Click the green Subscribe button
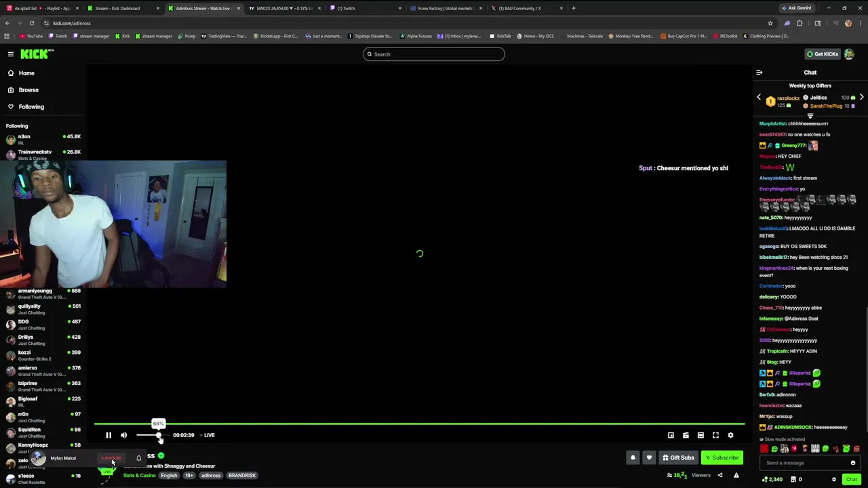 click(x=721, y=457)
